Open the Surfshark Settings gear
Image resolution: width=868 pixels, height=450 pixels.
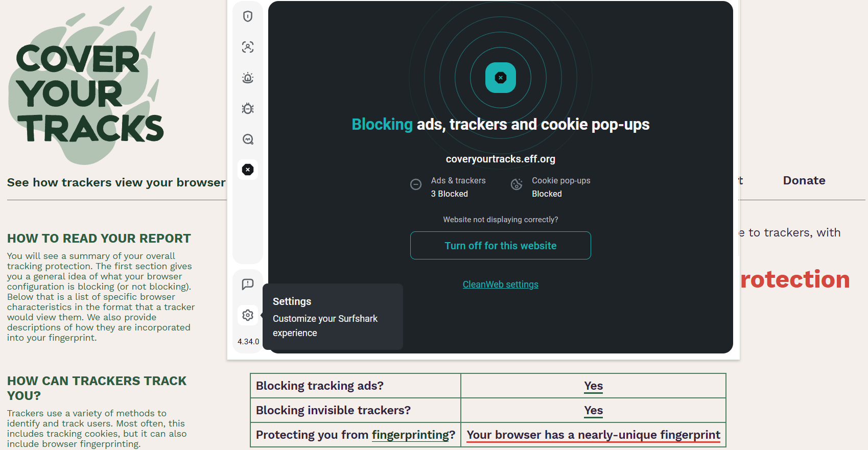pos(248,315)
